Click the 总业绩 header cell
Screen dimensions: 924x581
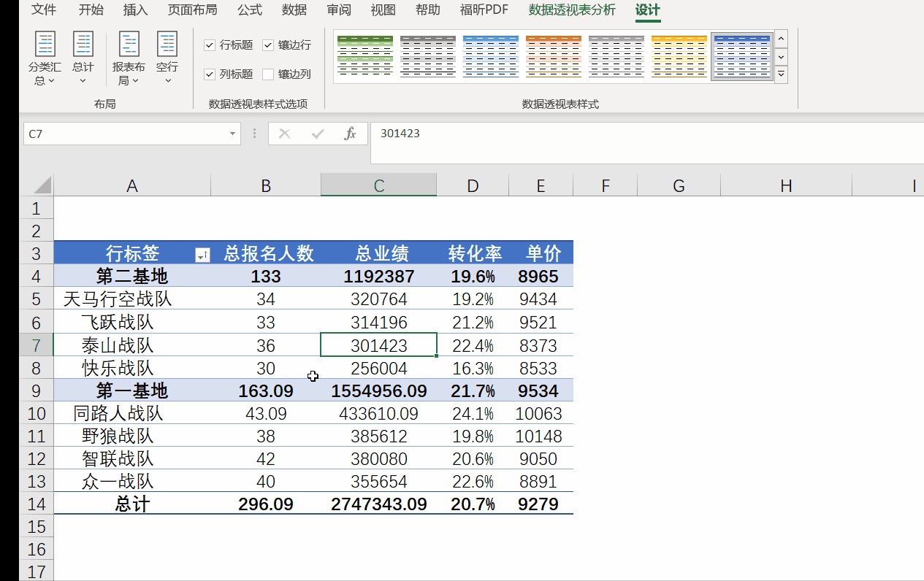tap(379, 253)
